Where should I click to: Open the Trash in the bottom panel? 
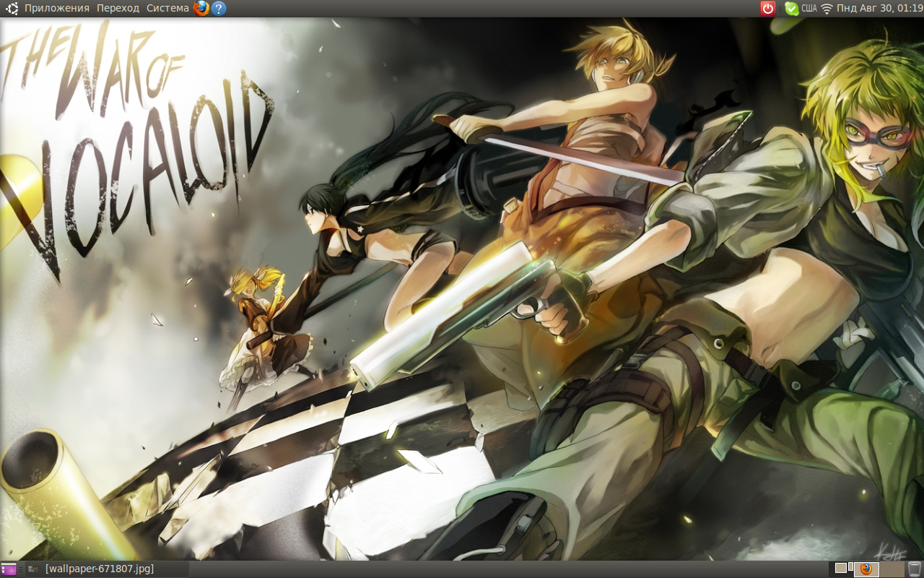point(915,569)
